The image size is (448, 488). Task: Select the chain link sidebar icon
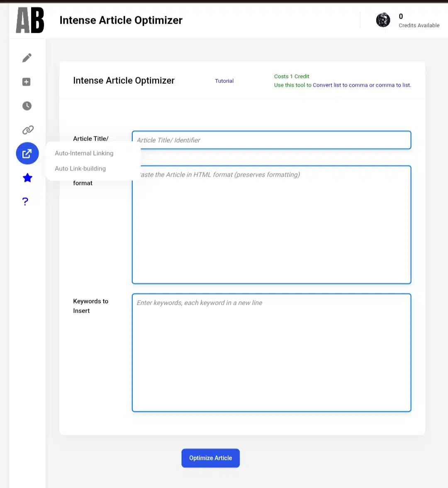pos(28,130)
